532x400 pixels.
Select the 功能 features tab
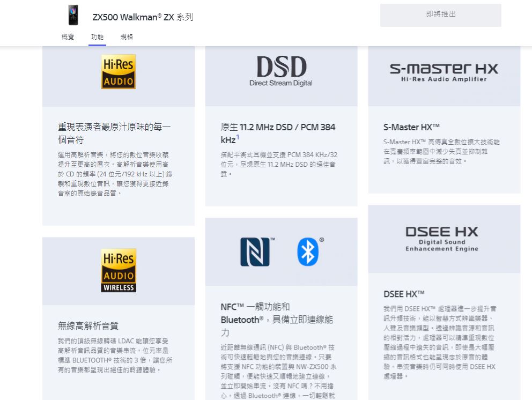pos(97,36)
